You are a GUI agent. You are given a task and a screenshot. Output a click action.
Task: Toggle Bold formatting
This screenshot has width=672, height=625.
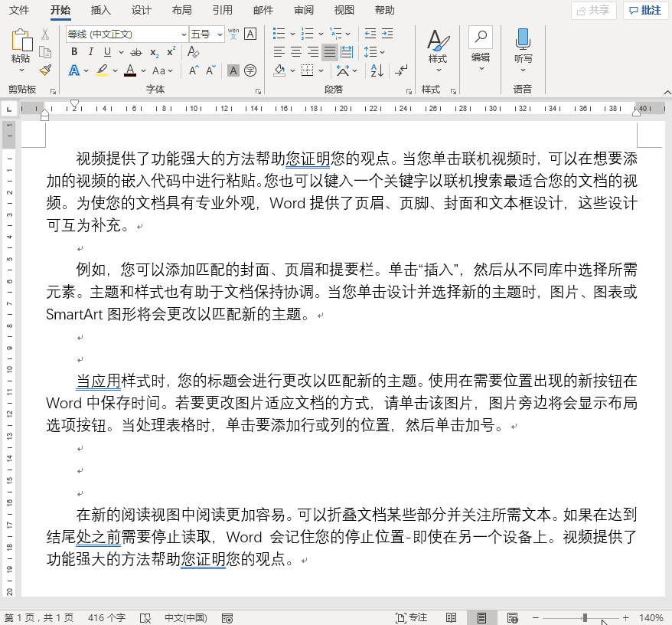(x=74, y=52)
